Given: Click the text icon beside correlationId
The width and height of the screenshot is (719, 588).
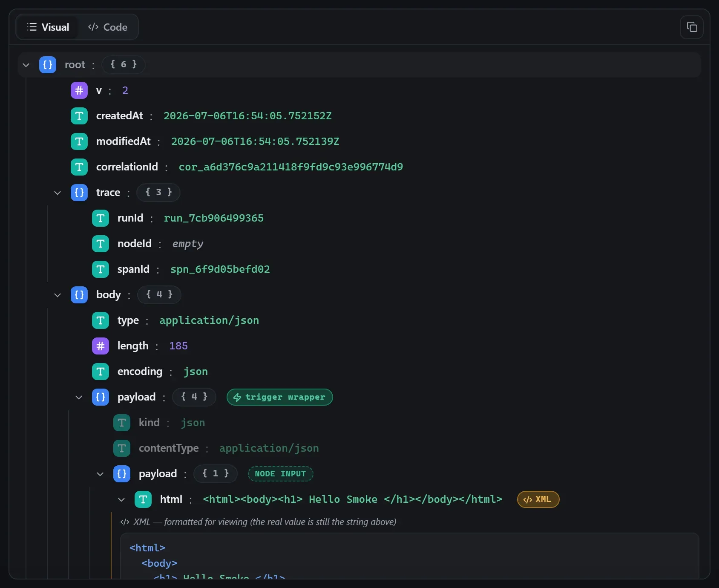Looking at the screenshot, I should click(x=79, y=167).
